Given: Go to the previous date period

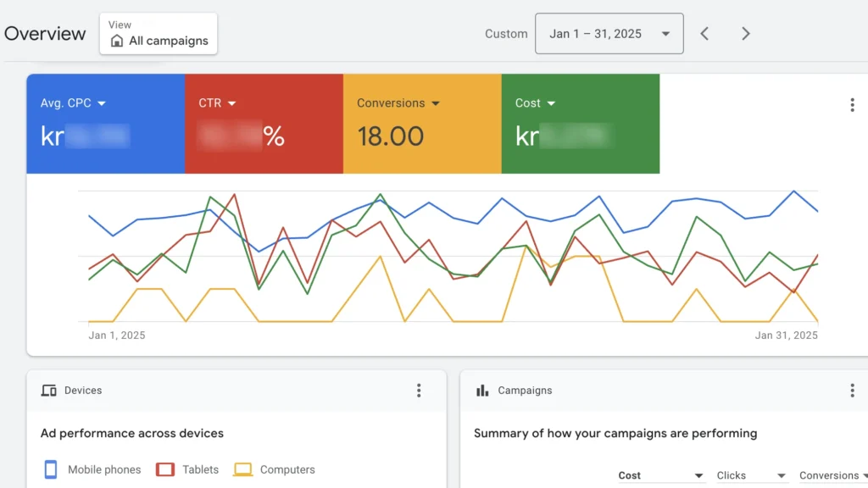Looking at the screenshot, I should (704, 33).
